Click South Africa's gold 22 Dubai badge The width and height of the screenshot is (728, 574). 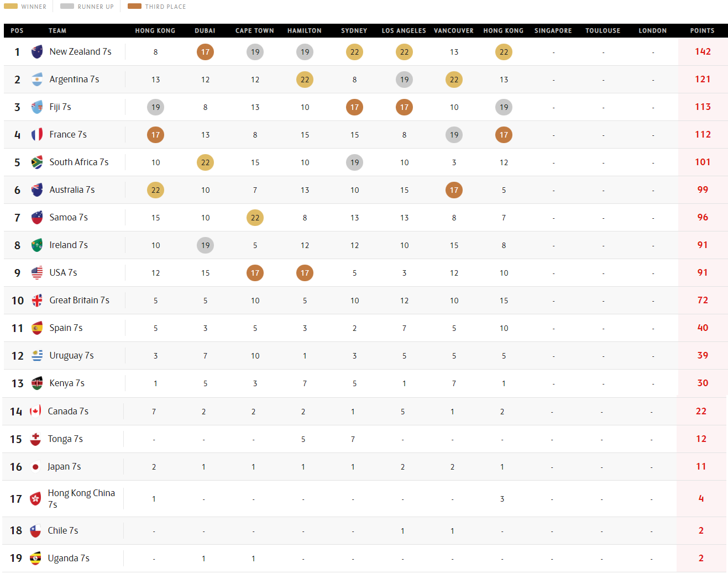205,162
